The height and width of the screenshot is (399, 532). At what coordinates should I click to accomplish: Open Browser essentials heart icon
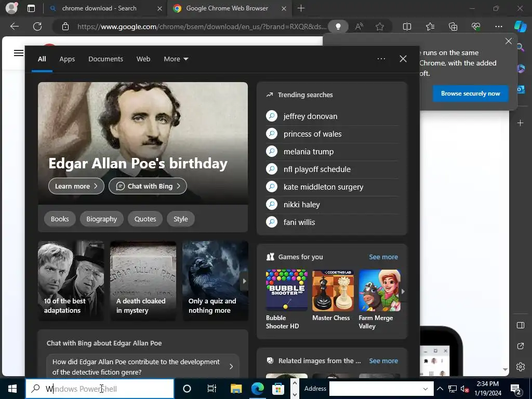(476, 26)
